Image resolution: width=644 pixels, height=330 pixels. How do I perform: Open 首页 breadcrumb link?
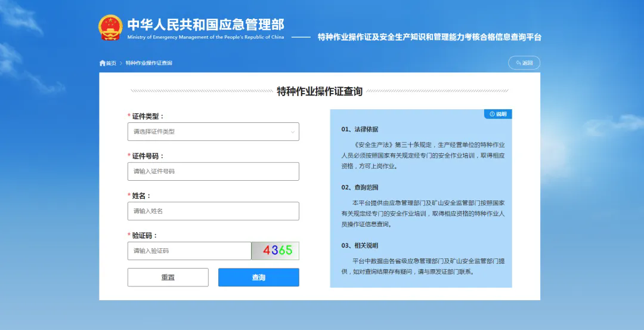(111, 63)
